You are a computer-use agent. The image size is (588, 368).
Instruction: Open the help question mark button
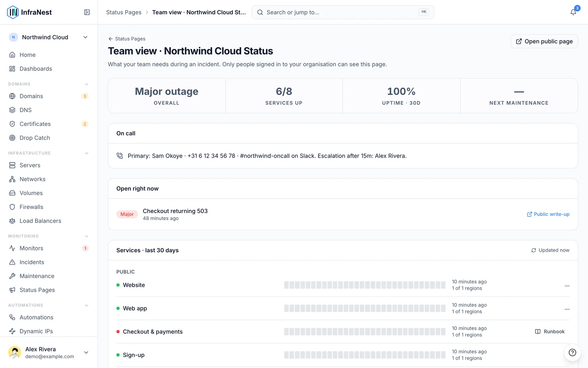(572, 352)
